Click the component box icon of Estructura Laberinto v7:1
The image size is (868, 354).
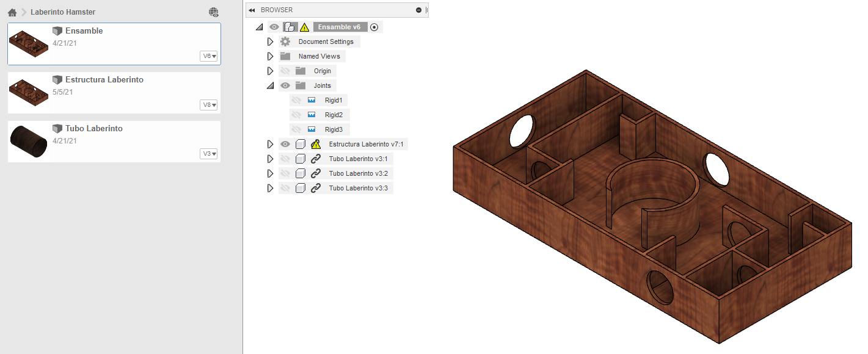301,144
